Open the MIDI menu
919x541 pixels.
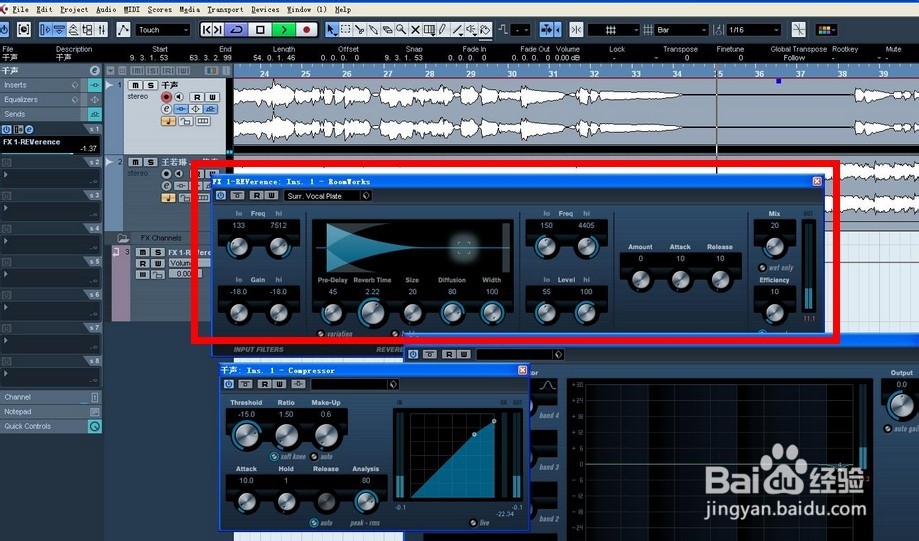pyautogui.click(x=132, y=9)
